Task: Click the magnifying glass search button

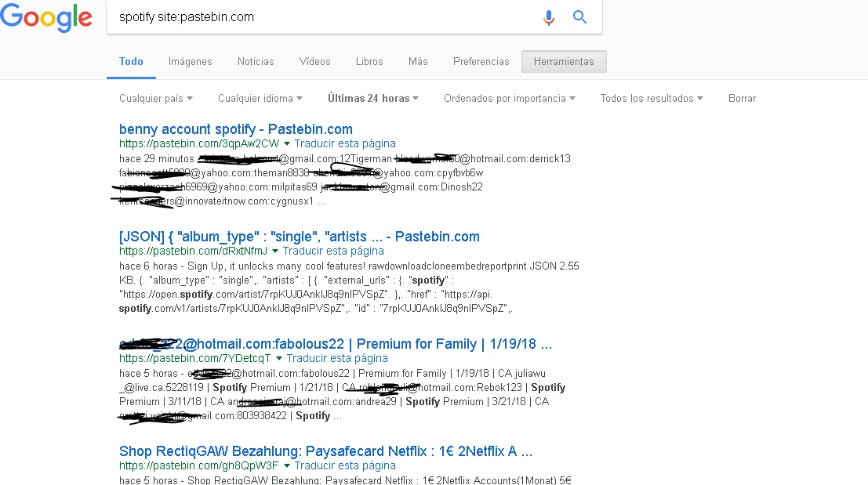Action: tap(579, 17)
